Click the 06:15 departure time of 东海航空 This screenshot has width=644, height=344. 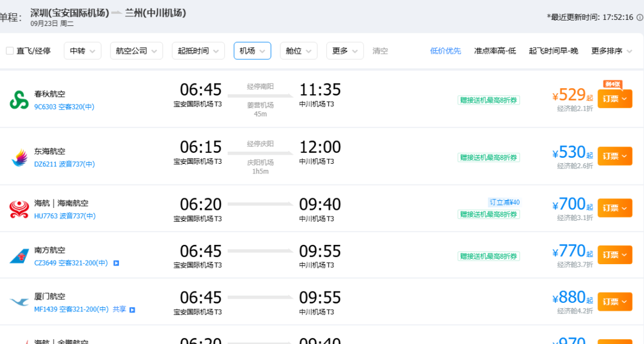click(201, 147)
